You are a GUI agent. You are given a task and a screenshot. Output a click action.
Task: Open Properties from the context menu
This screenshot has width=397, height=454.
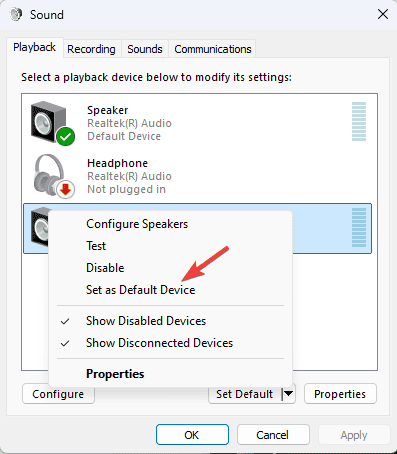115,374
